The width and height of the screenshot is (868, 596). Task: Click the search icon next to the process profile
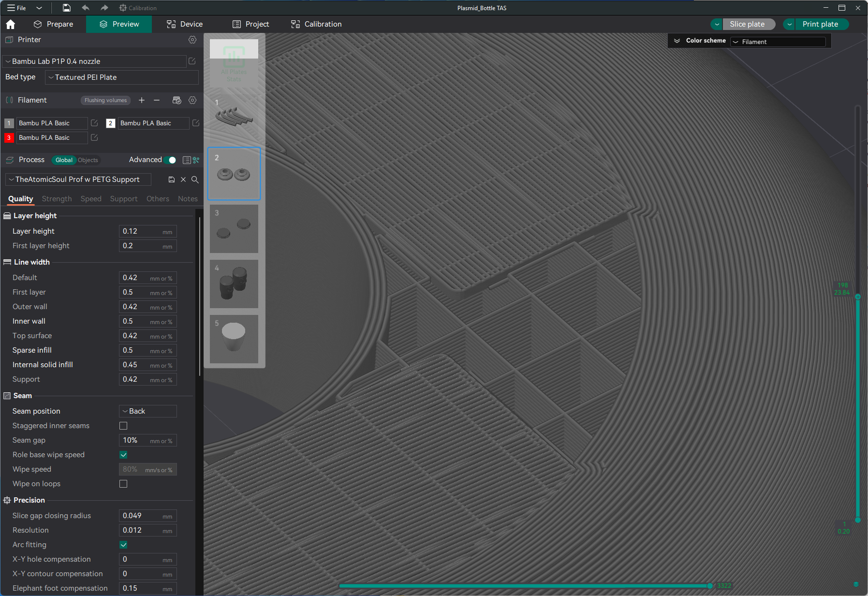tap(195, 179)
